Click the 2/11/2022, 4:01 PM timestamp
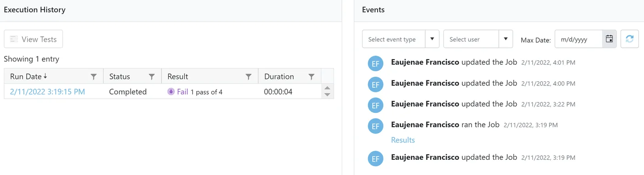The width and height of the screenshot is (644, 175). 548,62
